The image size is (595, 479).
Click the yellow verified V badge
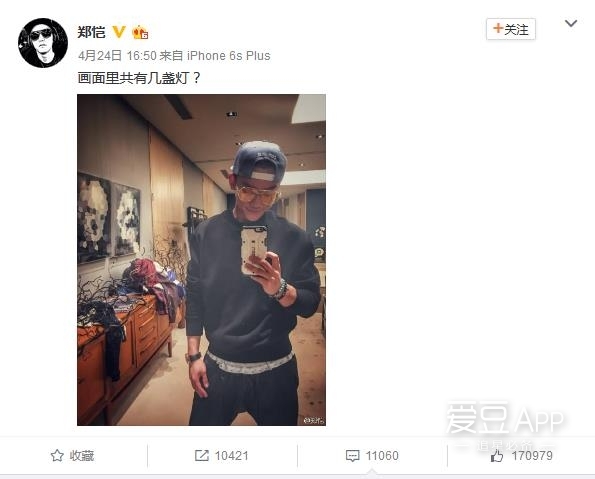pos(119,32)
